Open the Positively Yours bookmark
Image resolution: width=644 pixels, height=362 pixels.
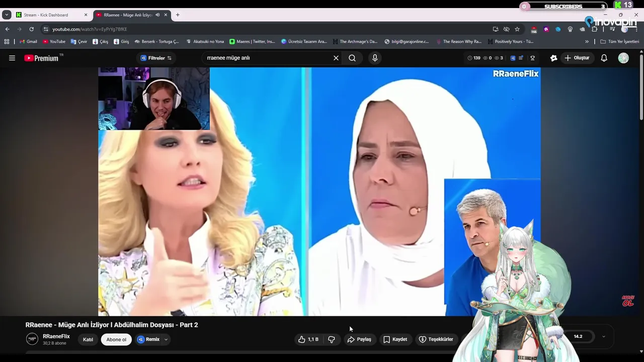coord(510,42)
